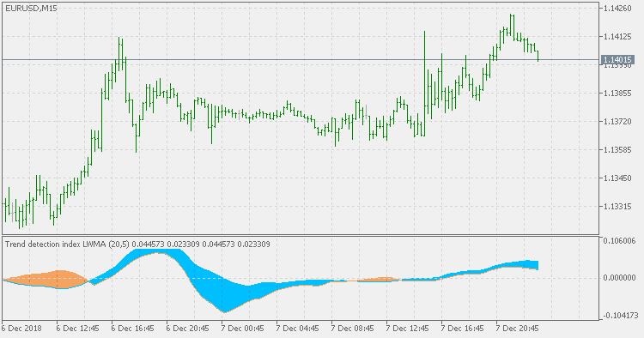The image size is (644, 338).
Task: Click price axis value 1.14125
Action: coord(617,37)
